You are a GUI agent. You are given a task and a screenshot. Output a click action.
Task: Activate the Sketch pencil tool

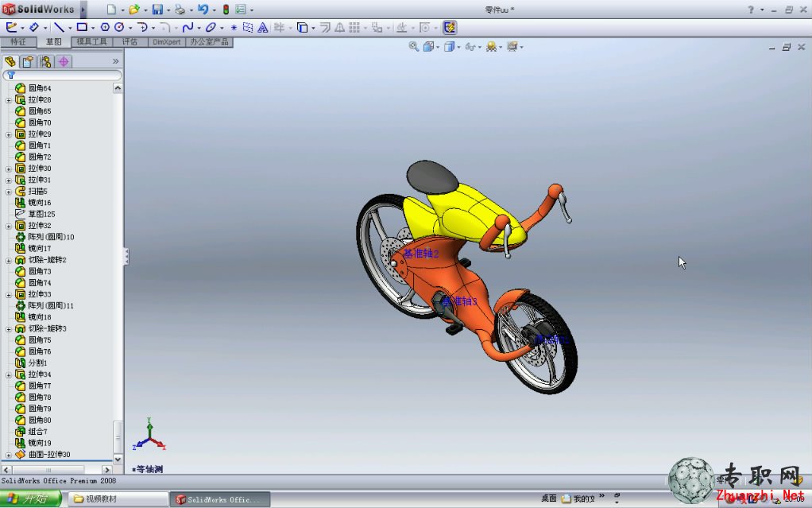pos(11,27)
